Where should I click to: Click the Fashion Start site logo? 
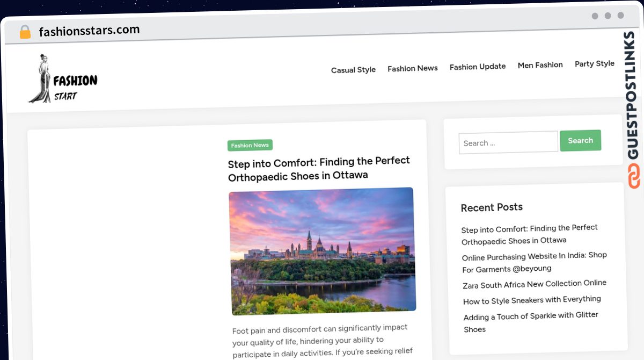(63, 80)
